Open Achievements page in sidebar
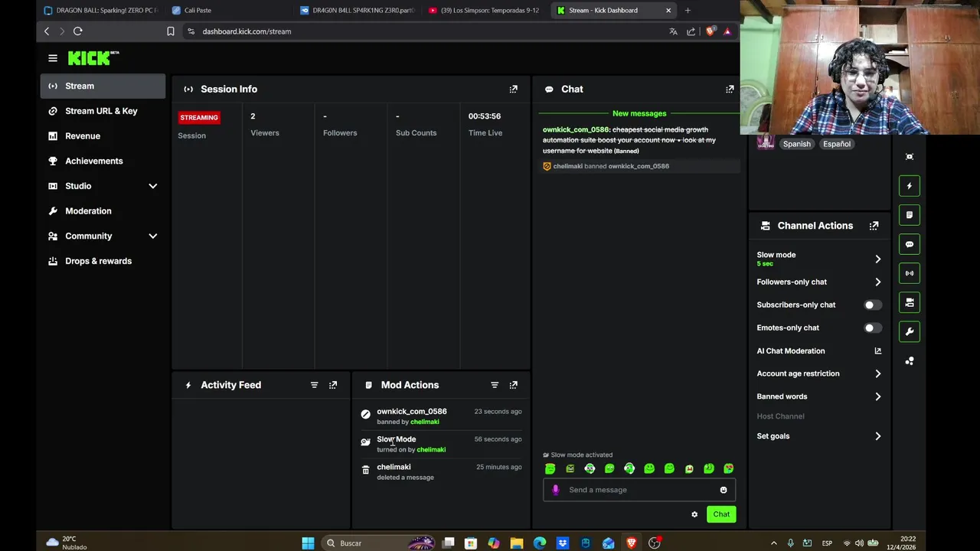The width and height of the screenshot is (980, 551). pos(103,161)
